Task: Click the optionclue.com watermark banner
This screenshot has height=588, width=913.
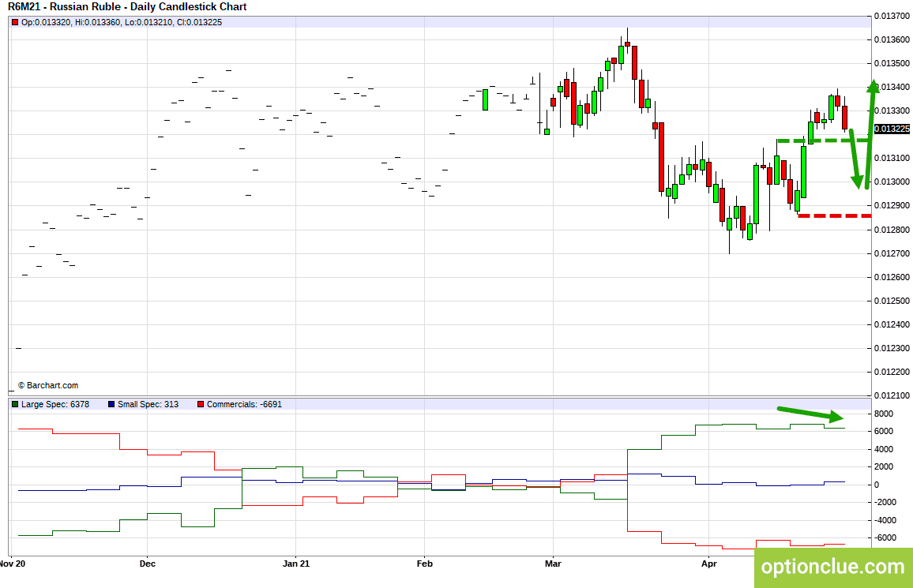Action: (833, 567)
